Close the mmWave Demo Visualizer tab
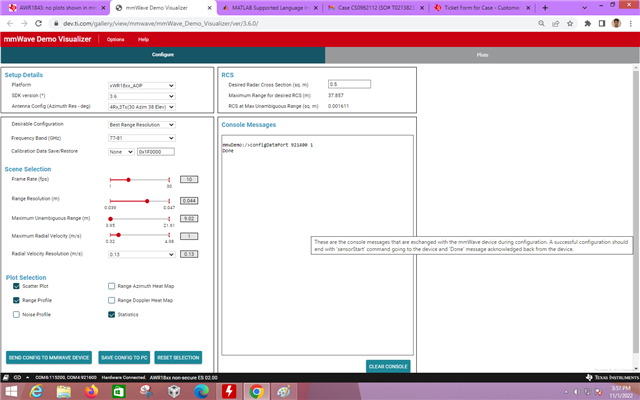 coord(209,8)
